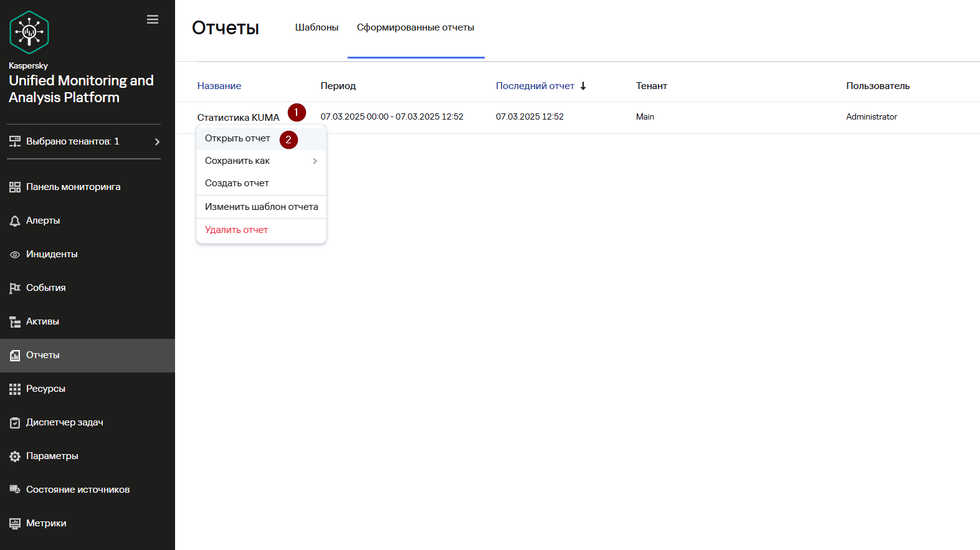
Task: Click the sort arrow beside Последний отчет
Action: tap(583, 86)
